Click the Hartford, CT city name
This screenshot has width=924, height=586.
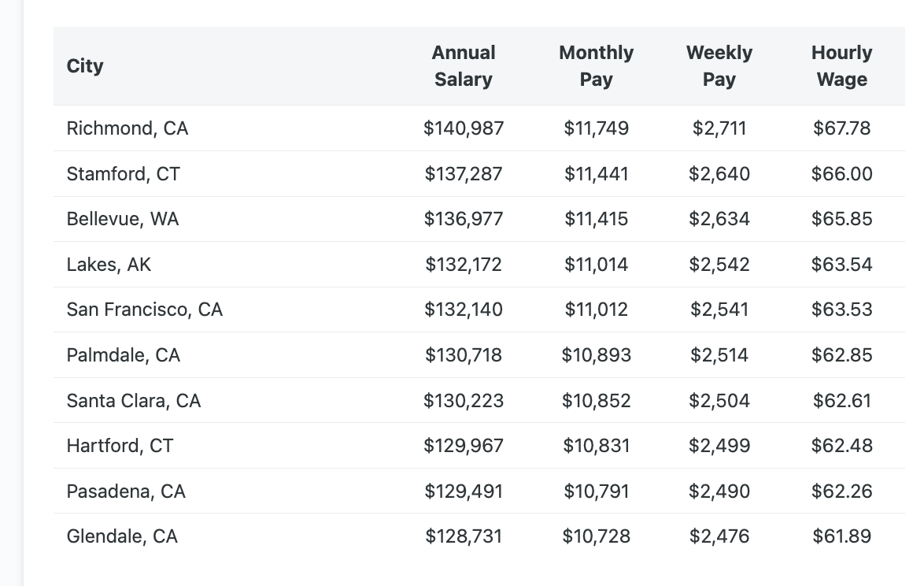tap(120, 446)
